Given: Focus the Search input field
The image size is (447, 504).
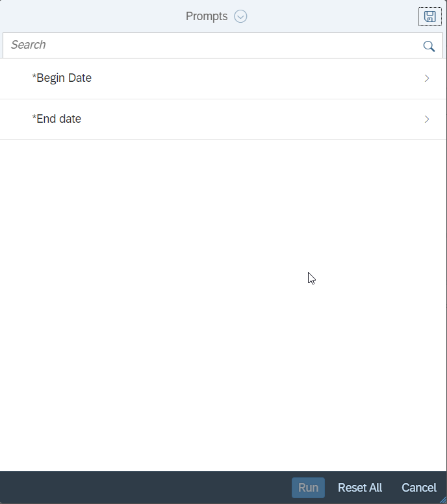Looking at the screenshot, I should click(212, 45).
